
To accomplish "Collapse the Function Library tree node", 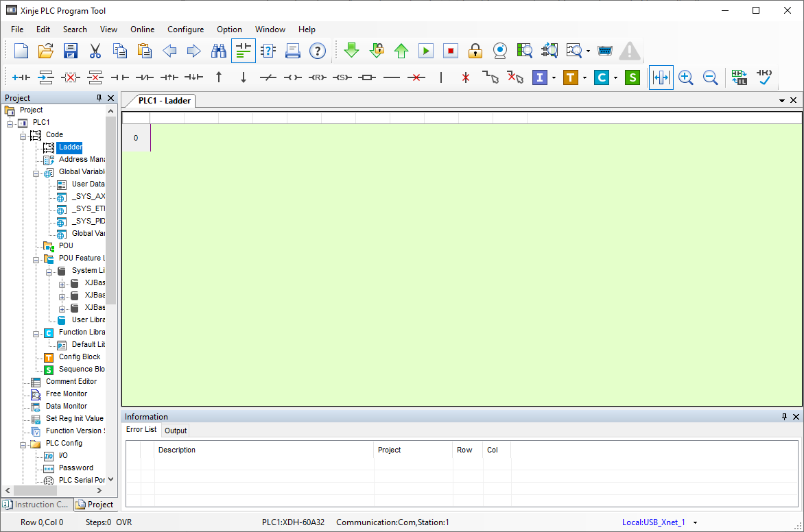I will [36, 334].
